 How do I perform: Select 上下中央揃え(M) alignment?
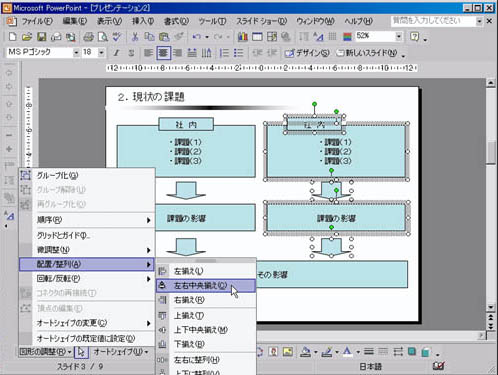(206, 330)
